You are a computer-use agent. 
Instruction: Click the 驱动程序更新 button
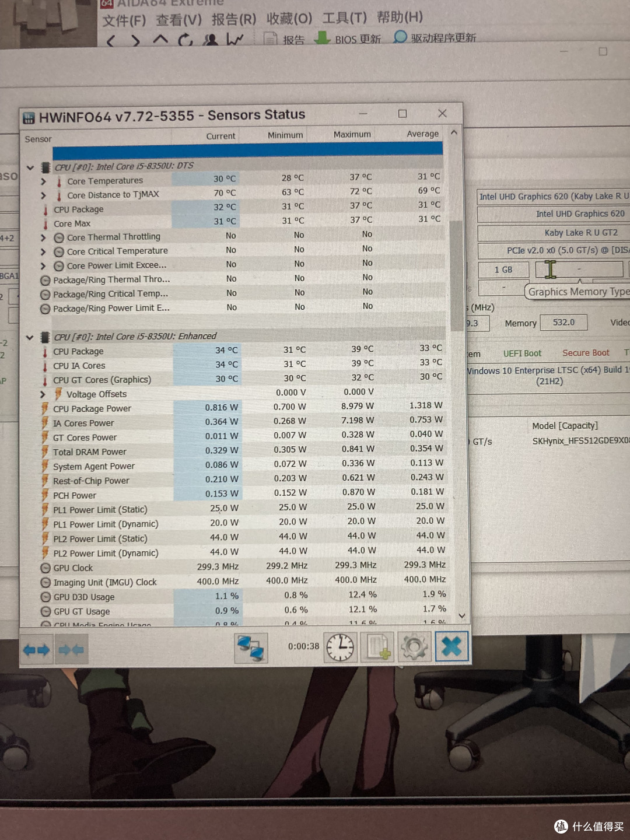click(435, 38)
